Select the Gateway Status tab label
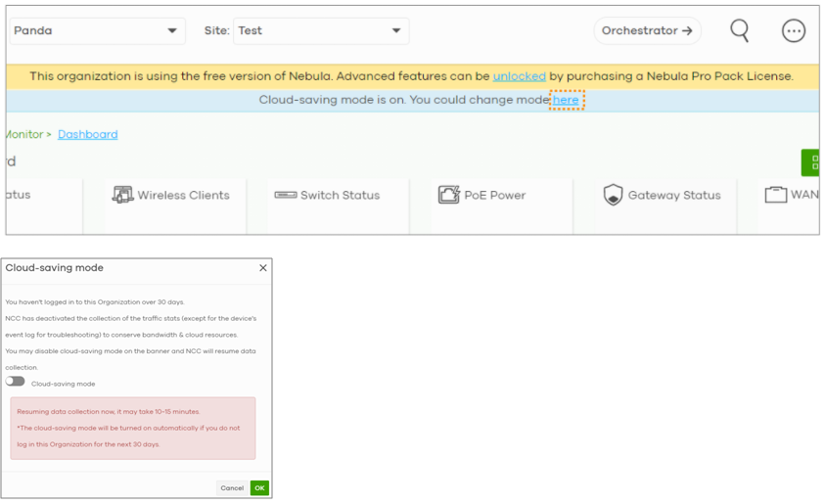This screenshot has width=824, height=504. click(x=674, y=196)
